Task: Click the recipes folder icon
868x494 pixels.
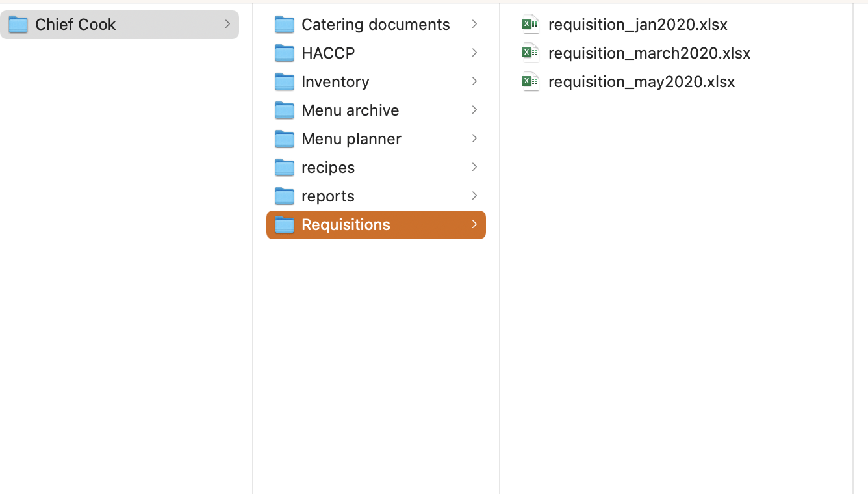Action: (x=285, y=168)
